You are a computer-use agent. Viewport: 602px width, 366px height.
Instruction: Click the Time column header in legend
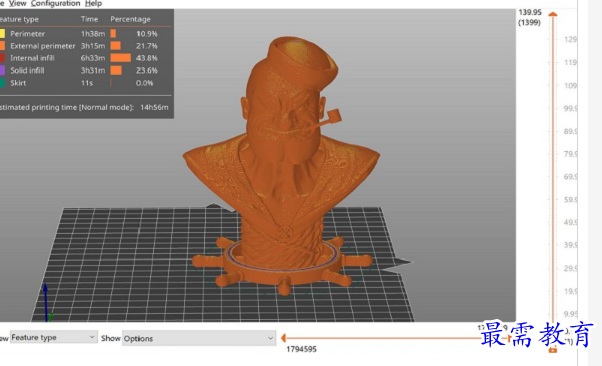click(x=89, y=19)
